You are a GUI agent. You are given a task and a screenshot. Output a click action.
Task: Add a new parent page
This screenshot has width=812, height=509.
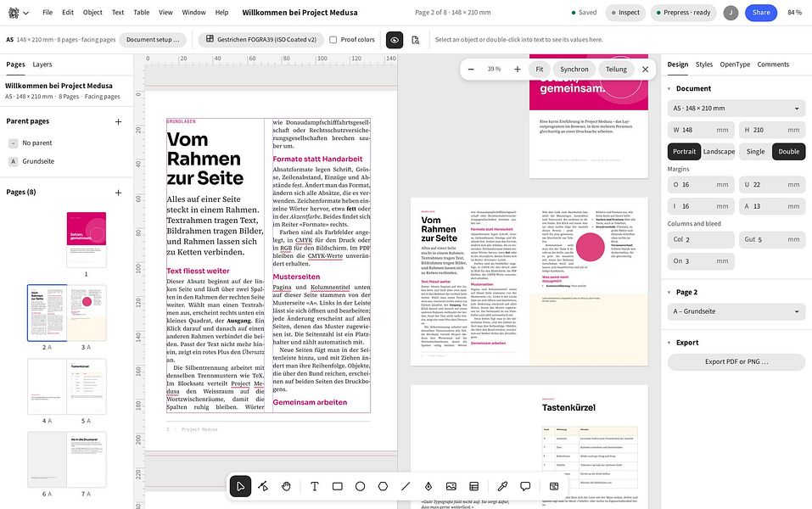coord(118,121)
